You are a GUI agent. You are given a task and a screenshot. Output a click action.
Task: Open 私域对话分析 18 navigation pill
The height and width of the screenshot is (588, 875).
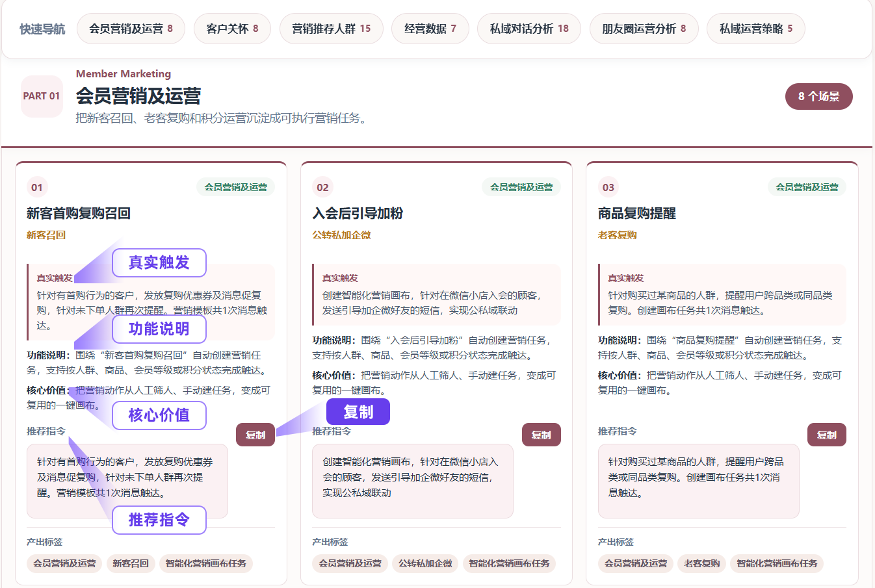click(x=529, y=29)
